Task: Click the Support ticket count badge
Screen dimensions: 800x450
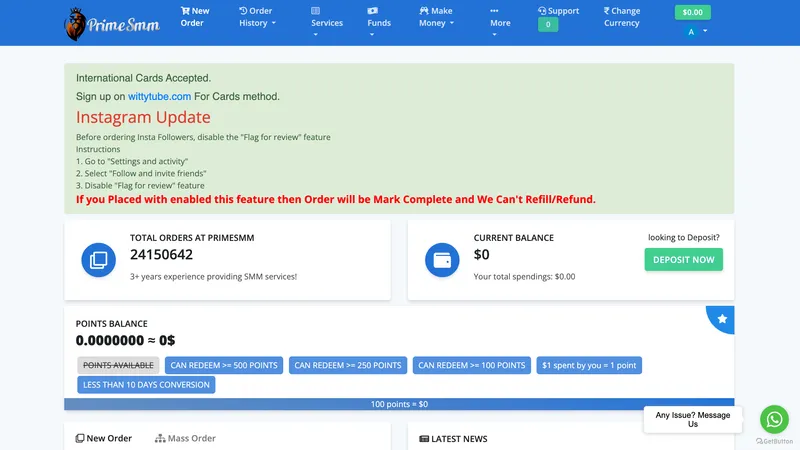Action: (548, 24)
